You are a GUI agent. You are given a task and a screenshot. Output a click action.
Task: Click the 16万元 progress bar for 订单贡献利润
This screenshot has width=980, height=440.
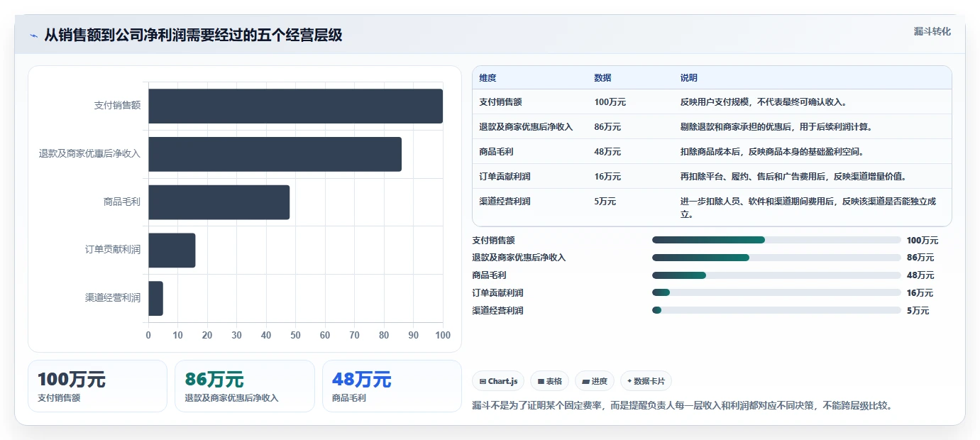coord(776,292)
